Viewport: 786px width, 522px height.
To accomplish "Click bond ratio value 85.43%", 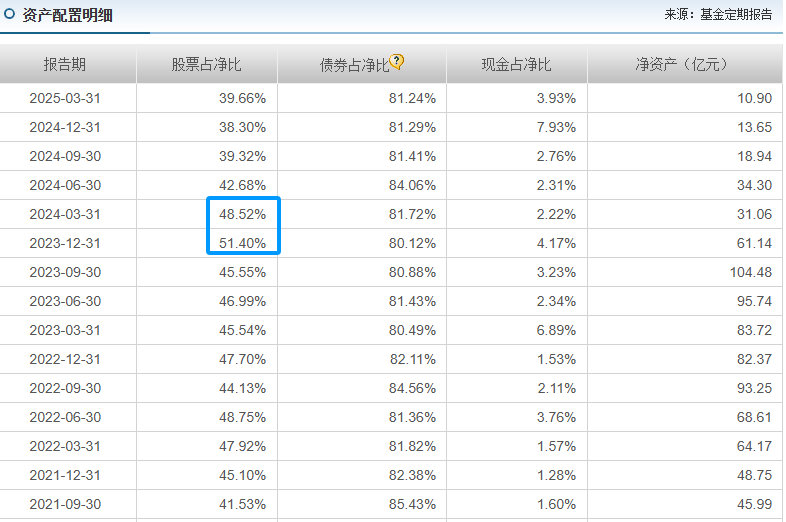I will pos(412,504).
